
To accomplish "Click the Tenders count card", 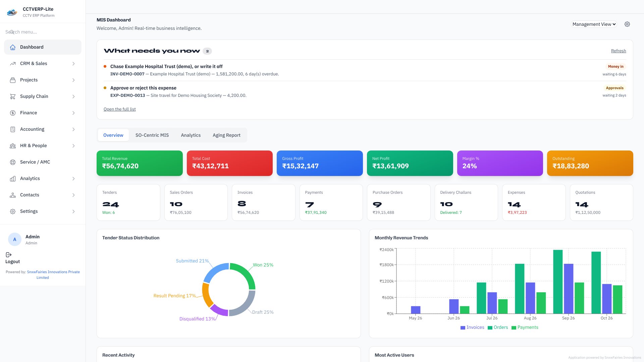I will [128, 202].
